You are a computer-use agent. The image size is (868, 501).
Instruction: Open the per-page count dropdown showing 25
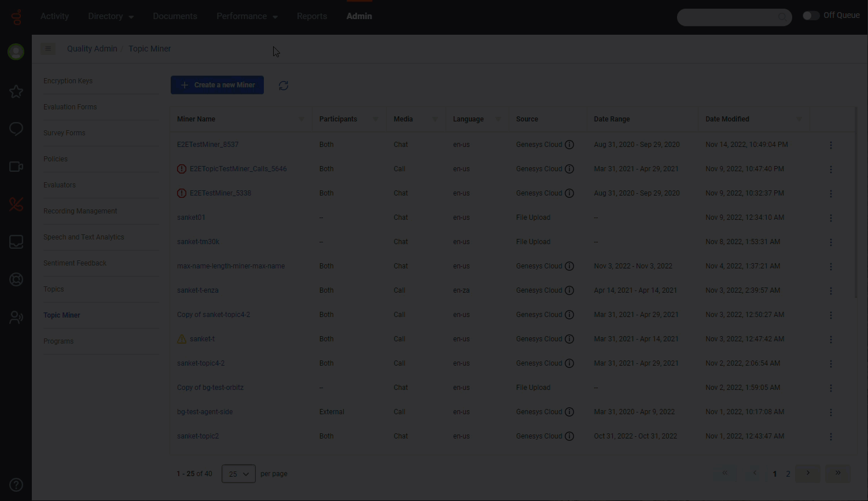coord(238,473)
